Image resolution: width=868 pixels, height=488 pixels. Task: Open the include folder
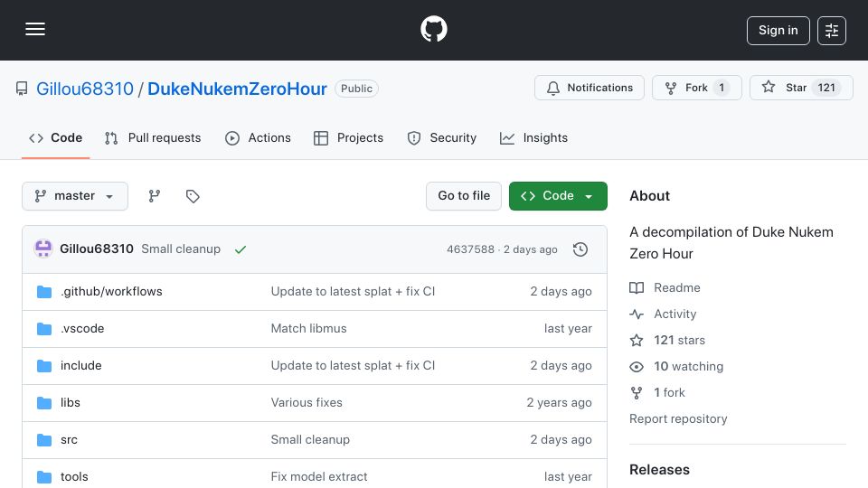point(80,366)
